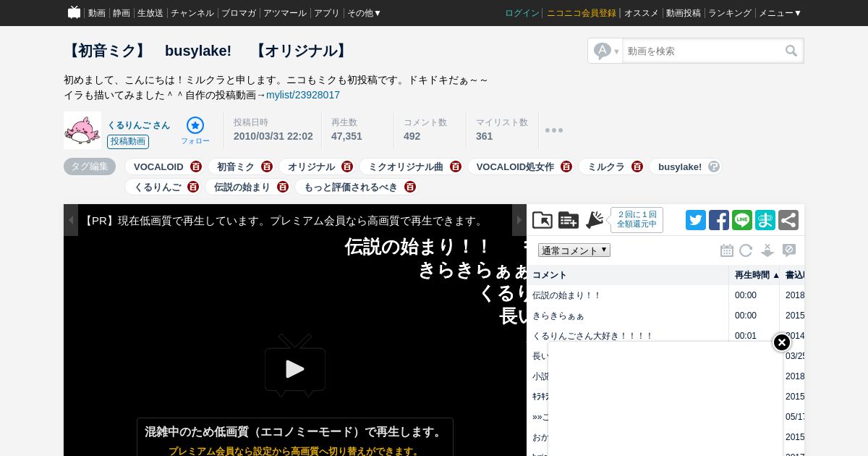Share the video on Facebook
This screenshot has height=456, width=868.
pyautogui.click(x=719, y=220)
